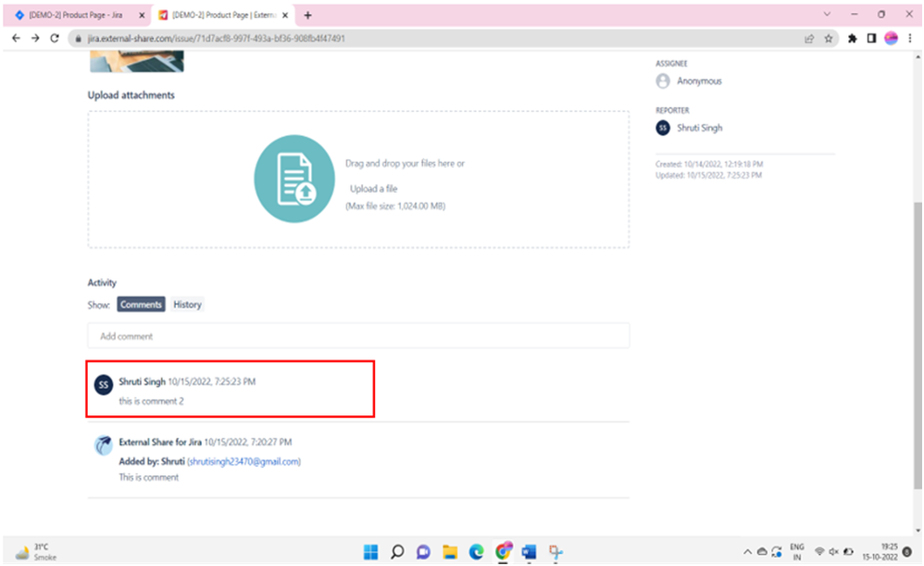Open the browser side panel icon
The width and height of the screenshot is (924, 566).
tap(871, 38)
